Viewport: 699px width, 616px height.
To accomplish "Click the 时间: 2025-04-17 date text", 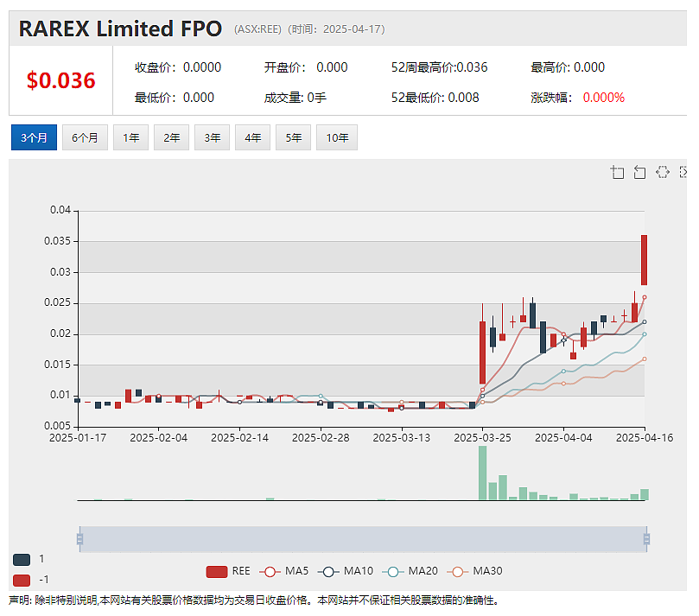I will (x=336, y=29).
